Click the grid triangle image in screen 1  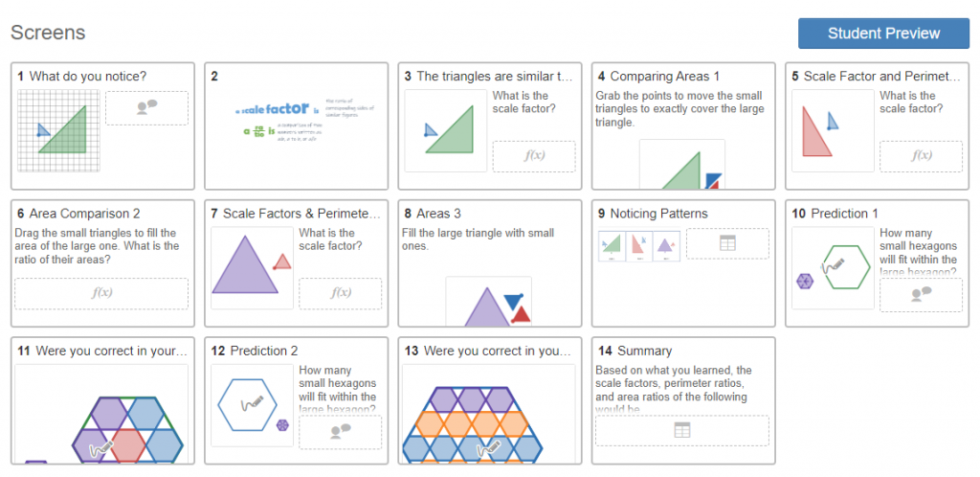58,130
